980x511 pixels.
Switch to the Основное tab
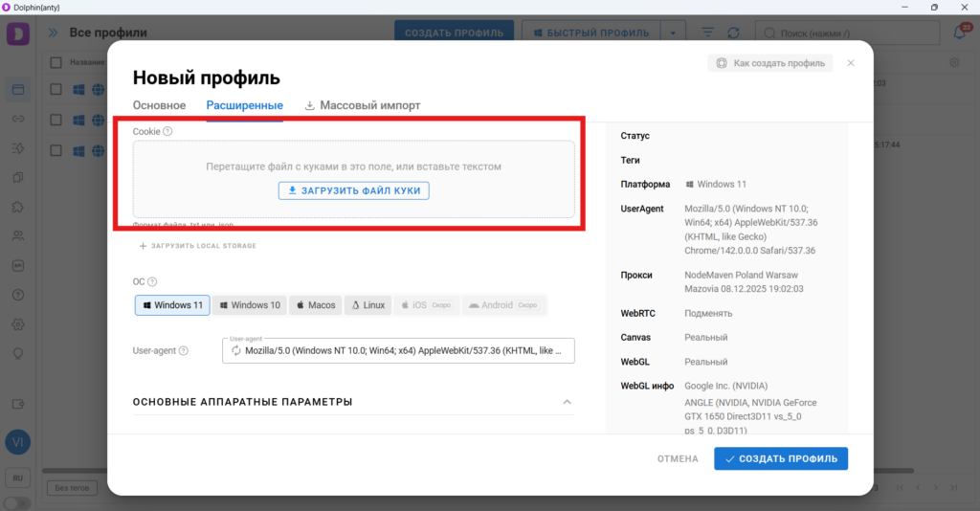(x=159, y=105)
